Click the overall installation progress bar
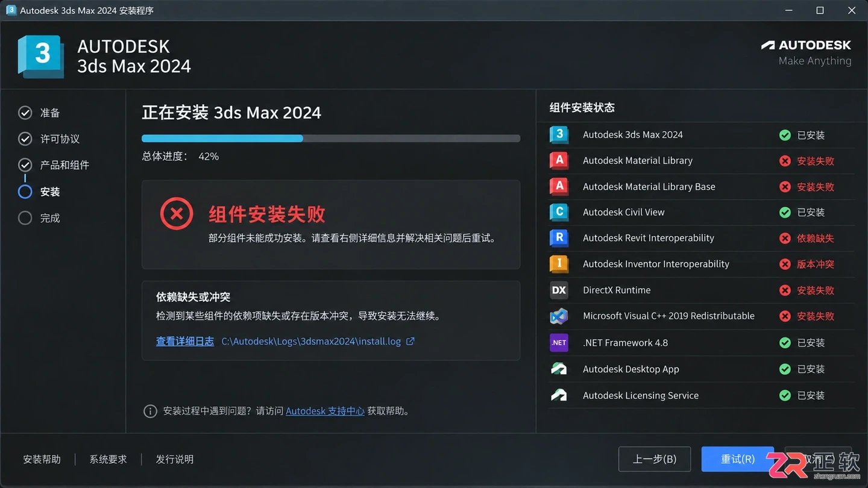The height and width of the screenshot is (488, 868). click(x=331, y=138)
